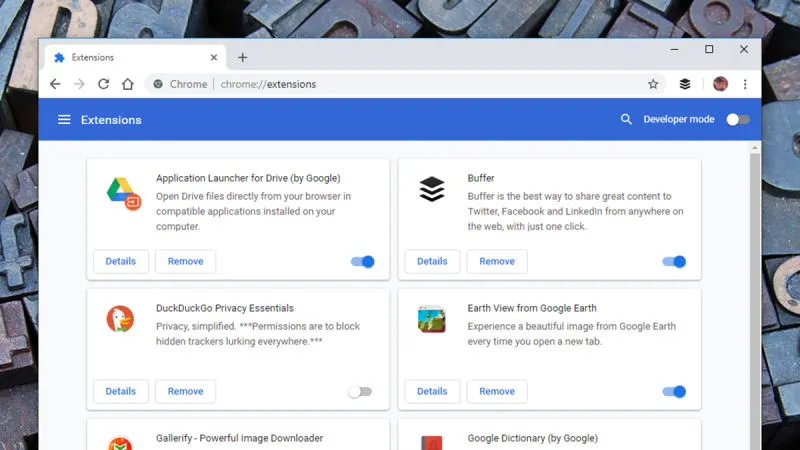Click the search extensions magnifier icon

[x=626, y=120]
